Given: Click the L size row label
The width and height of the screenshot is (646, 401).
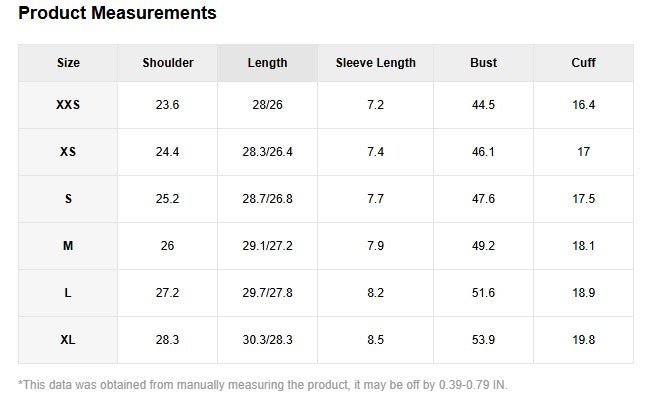Looking at the screenshot, I should tap(68, 293).
